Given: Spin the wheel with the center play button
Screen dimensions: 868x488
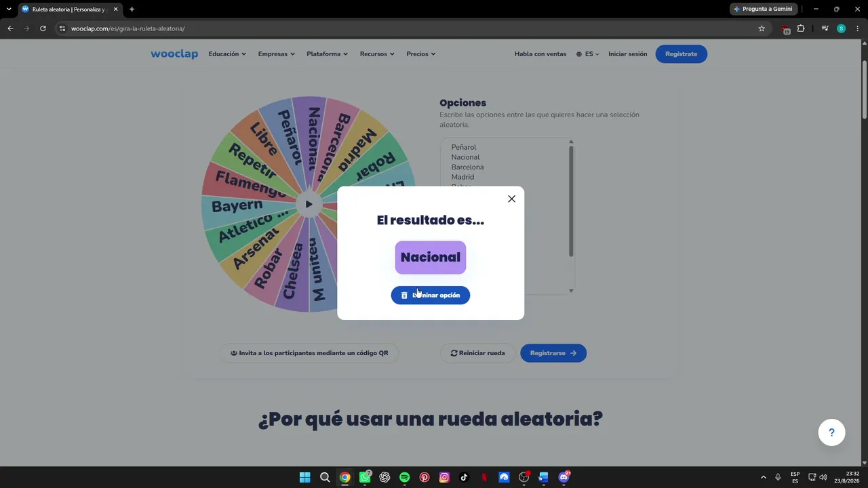Looking at the screenshot, I should tap(309, 204).
